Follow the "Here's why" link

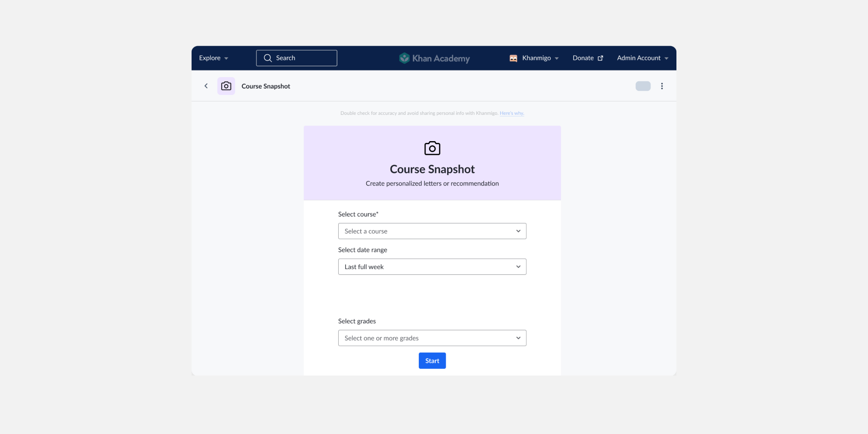click(512, 113)
